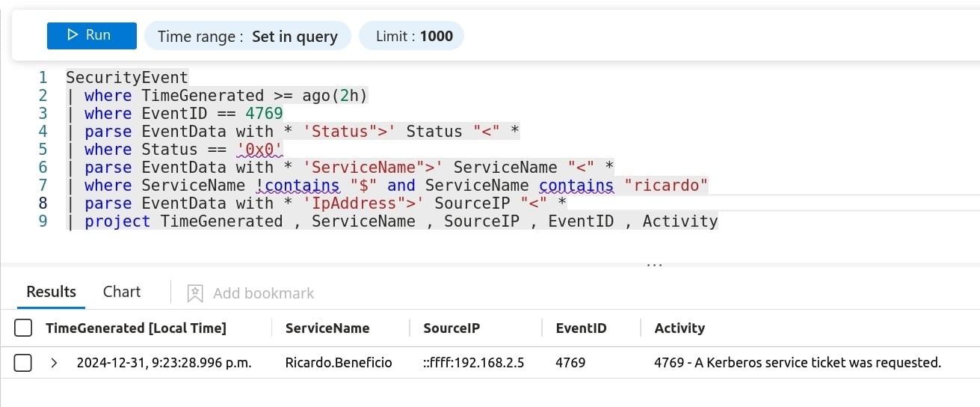Tick the checkbox for the Ricardo.Beneficio row
This screenshot has width=980, height=407.
pos(23,363)
